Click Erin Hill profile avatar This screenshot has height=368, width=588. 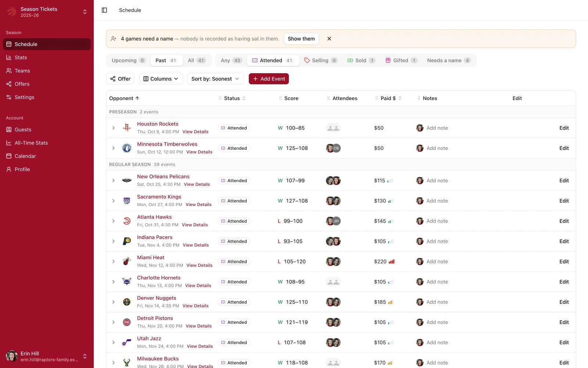pos(12,356)
